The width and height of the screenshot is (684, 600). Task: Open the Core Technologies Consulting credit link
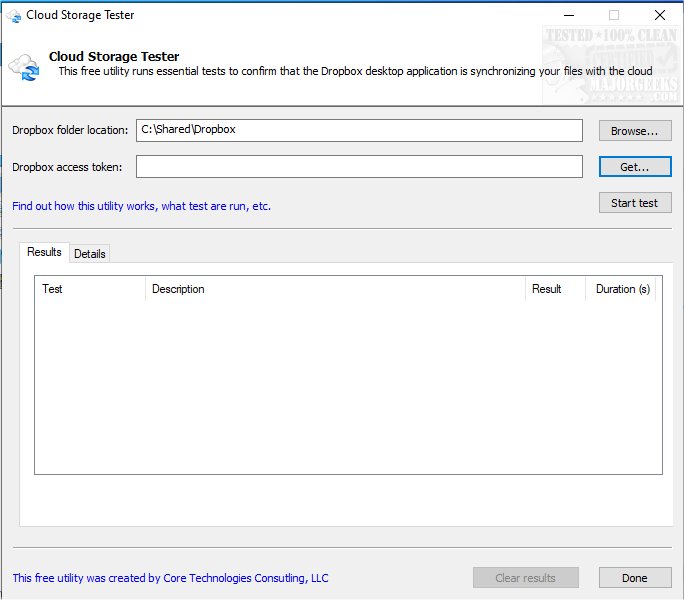(170, 578)
